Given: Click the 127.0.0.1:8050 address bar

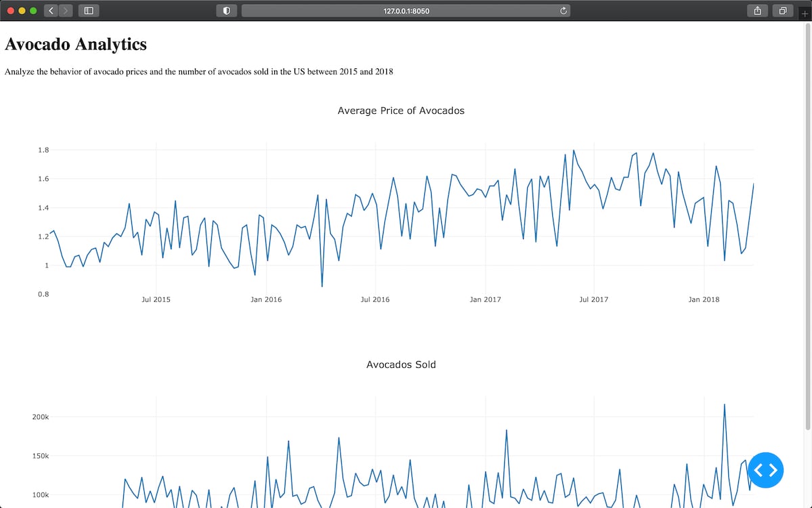Looking at the screenshot, I should tap(405, 11).
